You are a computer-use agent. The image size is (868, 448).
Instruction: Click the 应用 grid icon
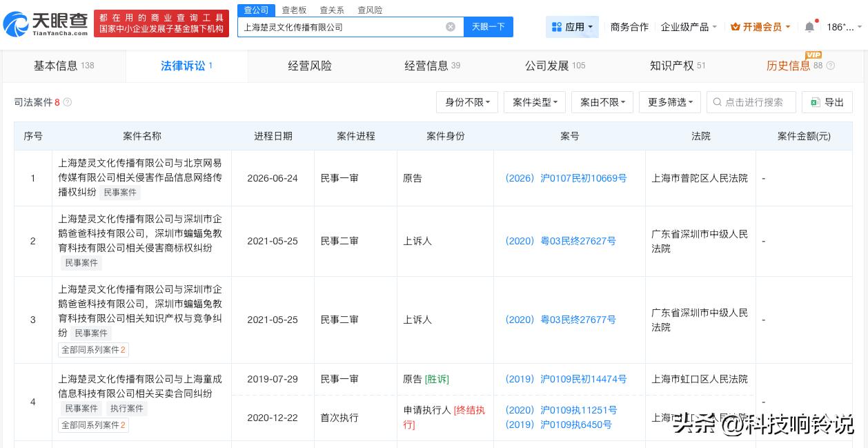pos(557,27)
